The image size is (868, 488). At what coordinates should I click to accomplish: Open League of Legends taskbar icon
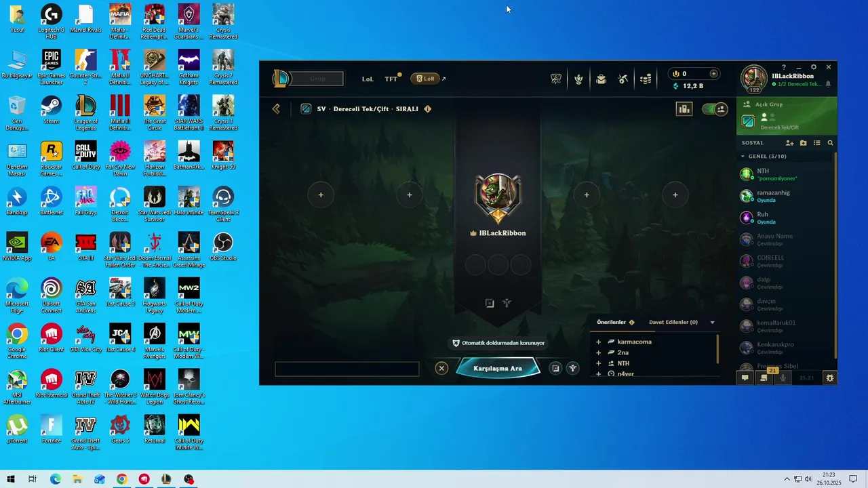click(x=166, y=479)
